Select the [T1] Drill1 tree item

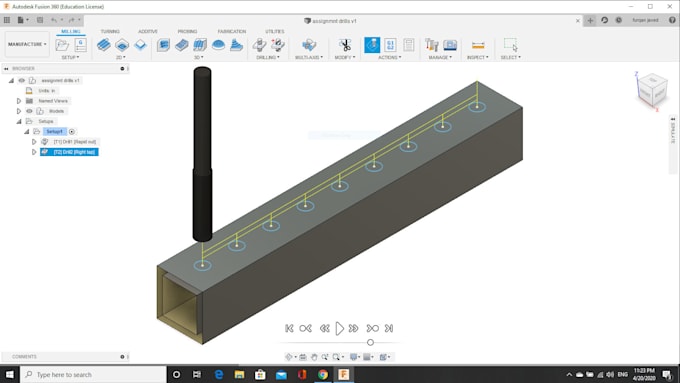(75, 142)
